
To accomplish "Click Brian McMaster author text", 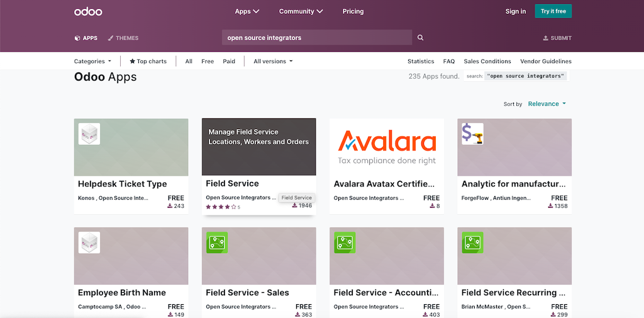I will pyautogui.click(x=497, y=307).
